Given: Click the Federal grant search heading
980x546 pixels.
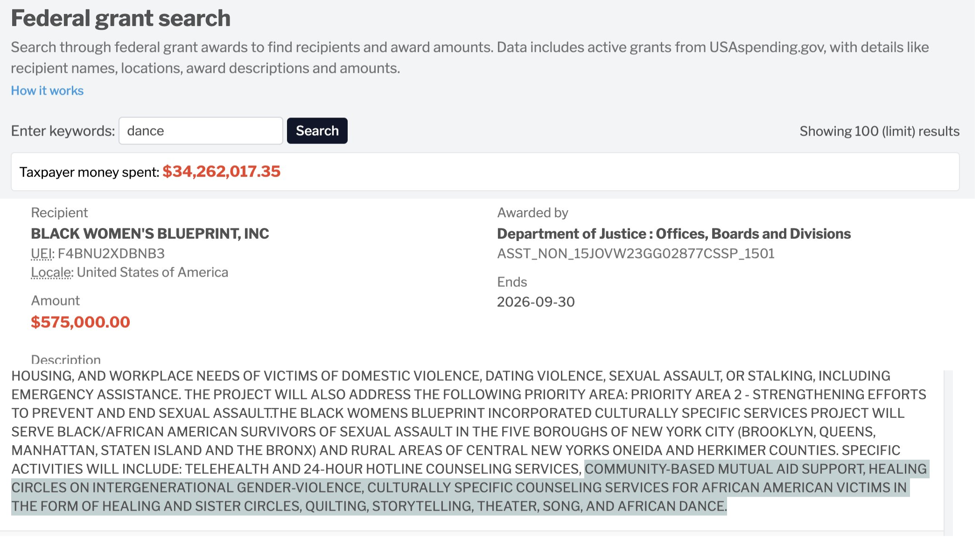Looking at the screenshot, I should click(x=120, y=19).
